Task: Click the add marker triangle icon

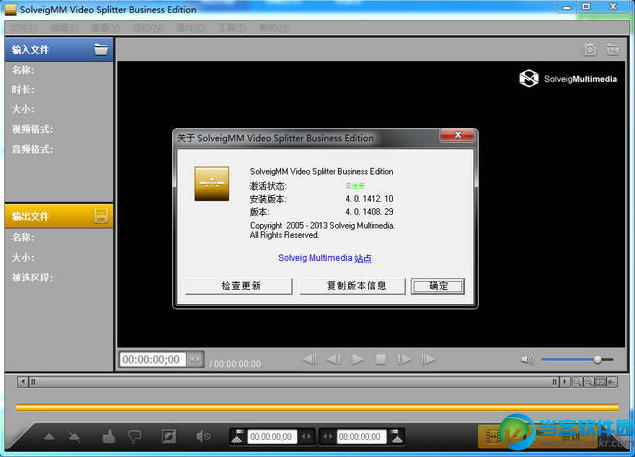Action: click(x=49, y=437)
